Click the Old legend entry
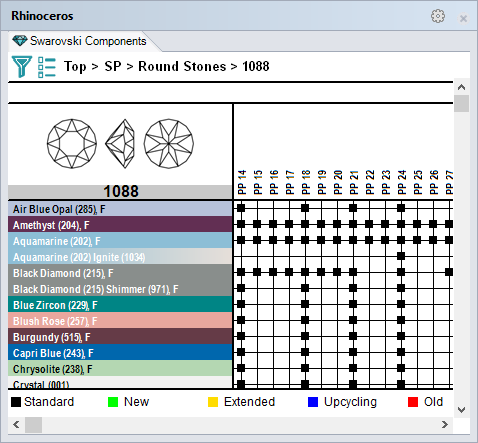The width and height of the screenshot is (478, 443). [425, 402]
